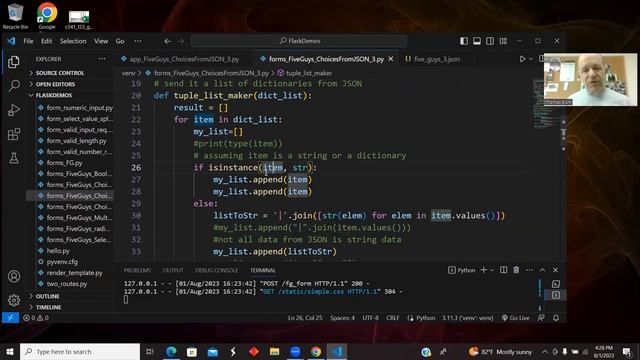Open the Testing flask view
Viewport: 640px width, 360px height.
[x=14, y=158]
